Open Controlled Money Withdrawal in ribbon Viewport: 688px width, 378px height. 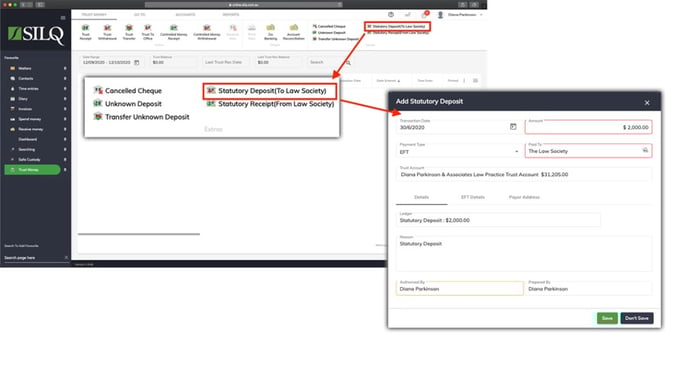(x=207, y=32)
